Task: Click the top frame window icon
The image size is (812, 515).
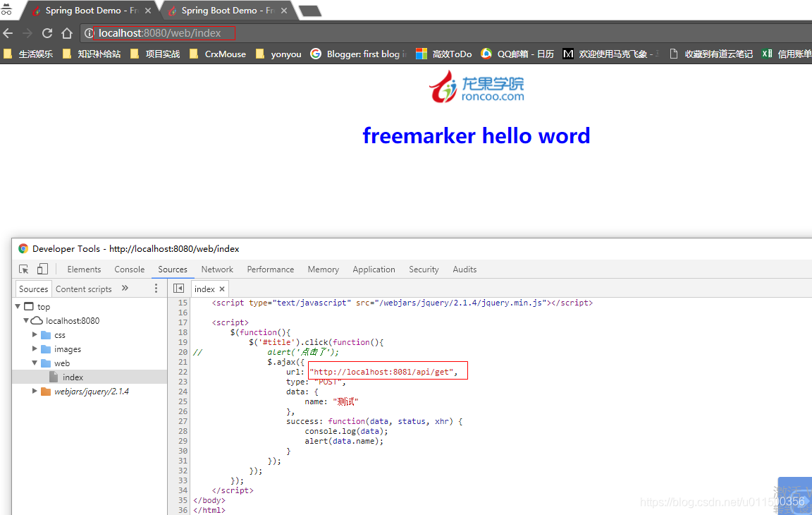Action: pyautogui.click(x=29, y=306)
